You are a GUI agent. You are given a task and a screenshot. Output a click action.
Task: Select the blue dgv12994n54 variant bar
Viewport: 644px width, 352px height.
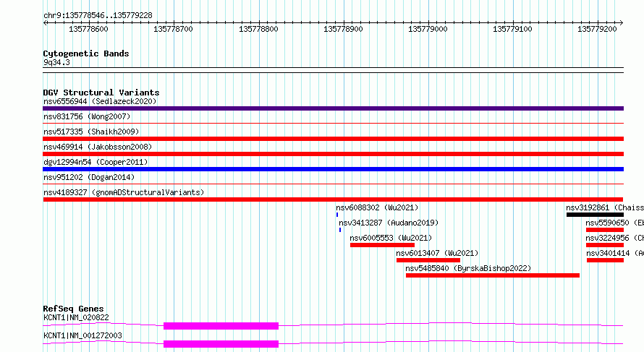(333, 169)
